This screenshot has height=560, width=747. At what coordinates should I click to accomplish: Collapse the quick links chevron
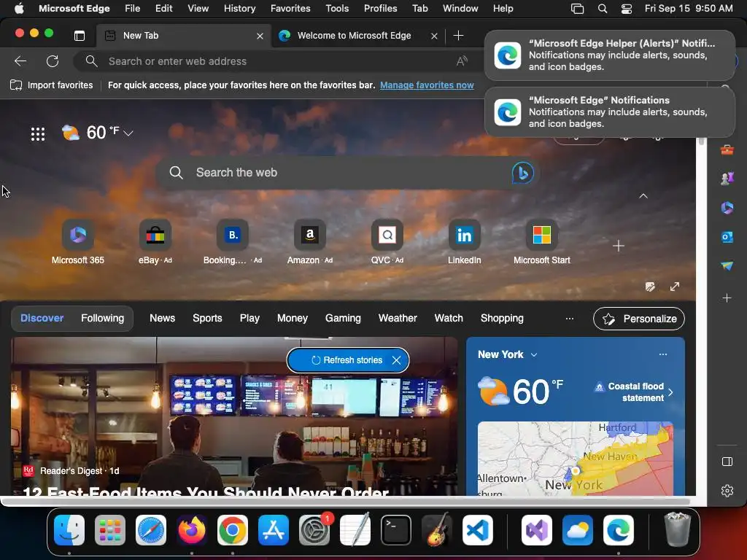click(x=643, y=195)
